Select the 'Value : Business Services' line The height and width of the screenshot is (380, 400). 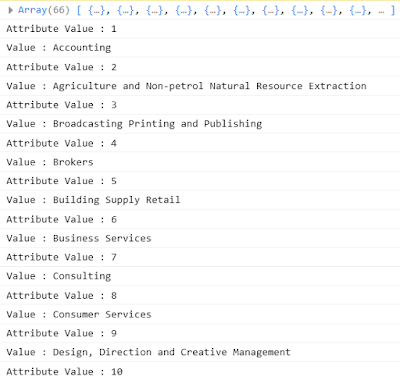click(x=200, y=238)
